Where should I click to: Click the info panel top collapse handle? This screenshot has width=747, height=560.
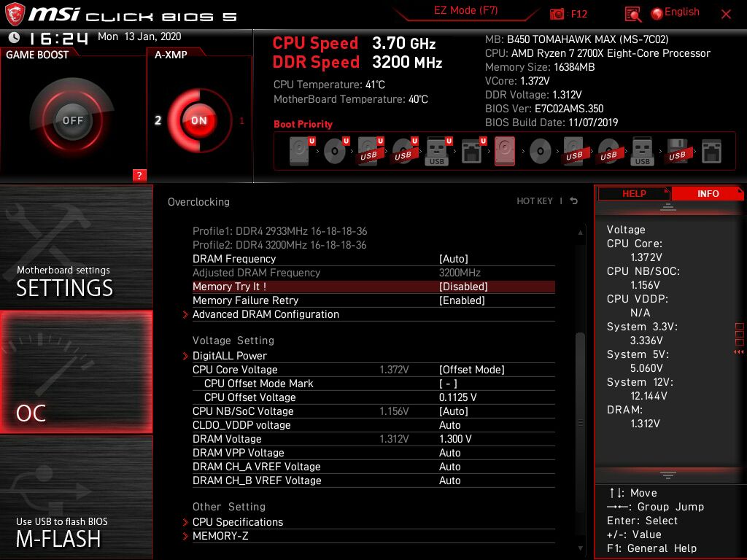click(668, 206)
